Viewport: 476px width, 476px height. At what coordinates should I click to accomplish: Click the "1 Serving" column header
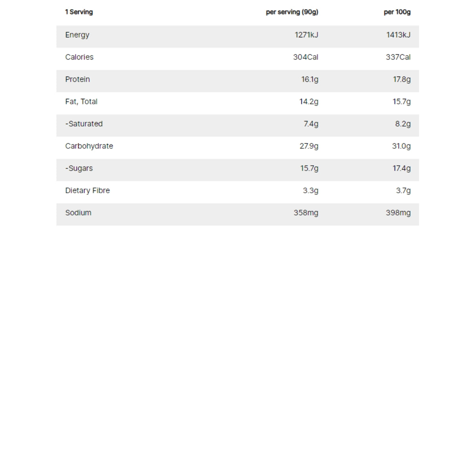[79, 12]
